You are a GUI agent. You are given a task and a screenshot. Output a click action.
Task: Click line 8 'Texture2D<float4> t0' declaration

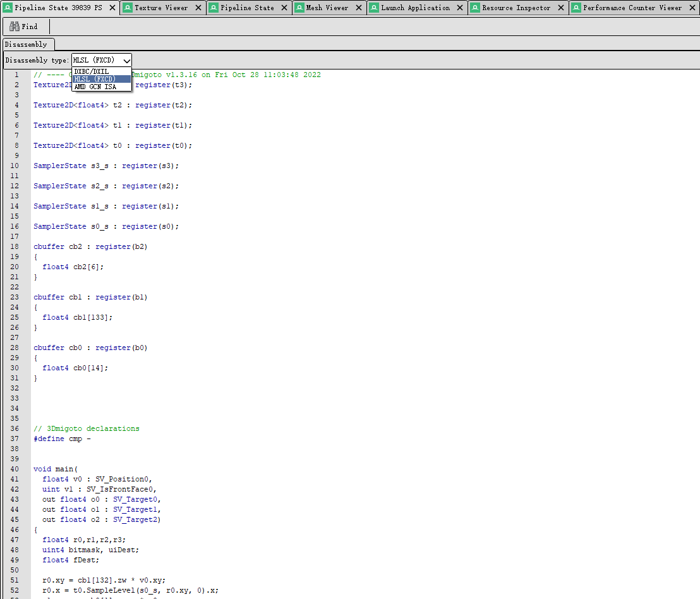(112, 145)
